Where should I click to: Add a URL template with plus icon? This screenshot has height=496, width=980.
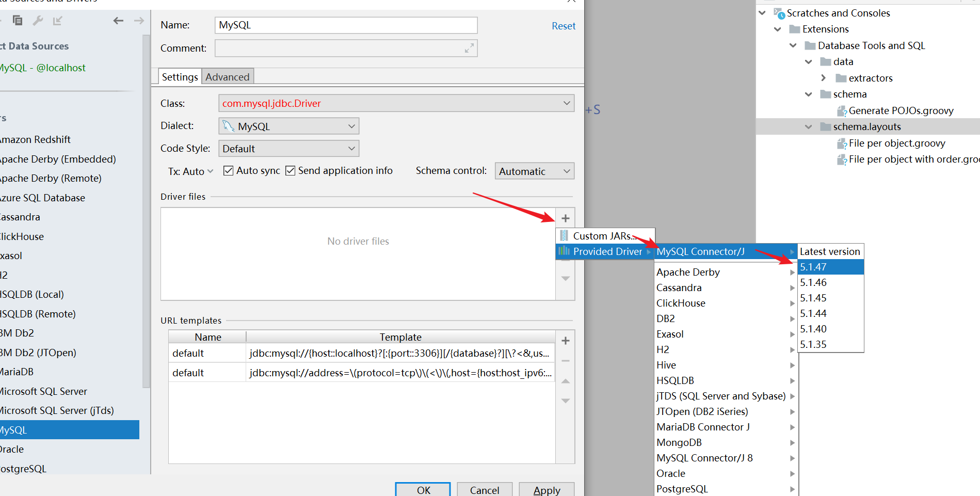pyautogui.click(x=566, y=341)
